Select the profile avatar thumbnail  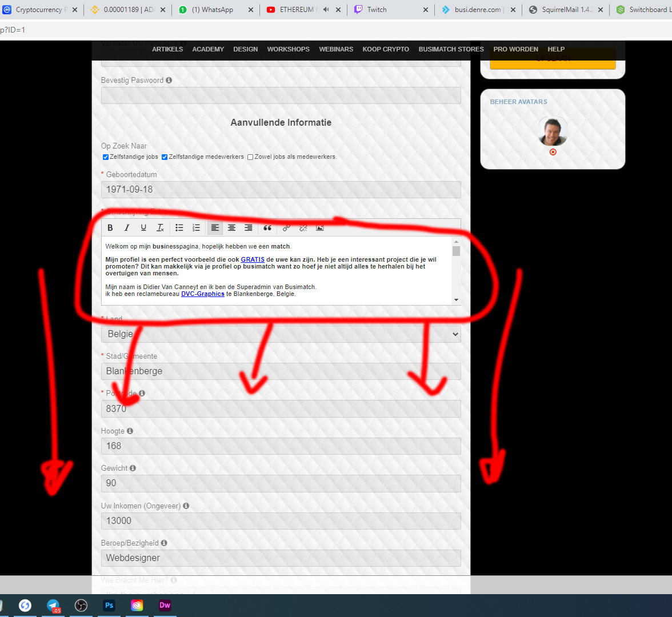click(553, 131)
